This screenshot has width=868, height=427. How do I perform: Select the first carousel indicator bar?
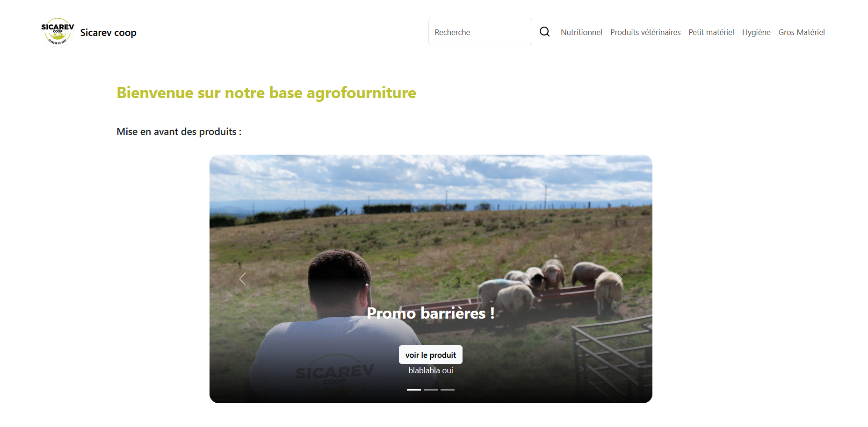pyautogui.click(x=414, y=390)
